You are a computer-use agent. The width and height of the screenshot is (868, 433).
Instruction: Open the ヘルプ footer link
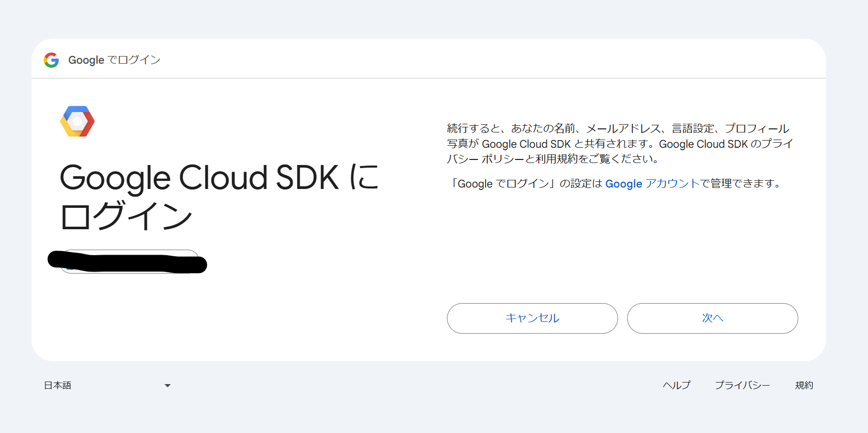[x=677, y=385]
